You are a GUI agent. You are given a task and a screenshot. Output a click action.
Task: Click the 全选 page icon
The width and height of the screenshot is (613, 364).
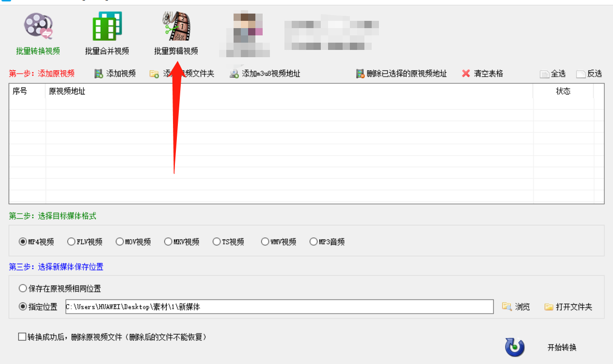tap(545, 74)
